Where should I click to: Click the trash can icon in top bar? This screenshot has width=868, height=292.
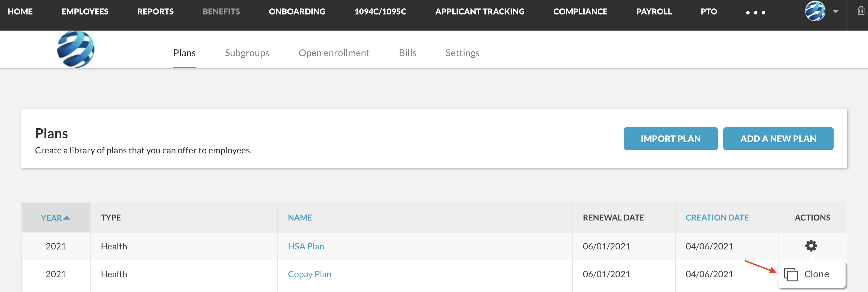(861, 11)
